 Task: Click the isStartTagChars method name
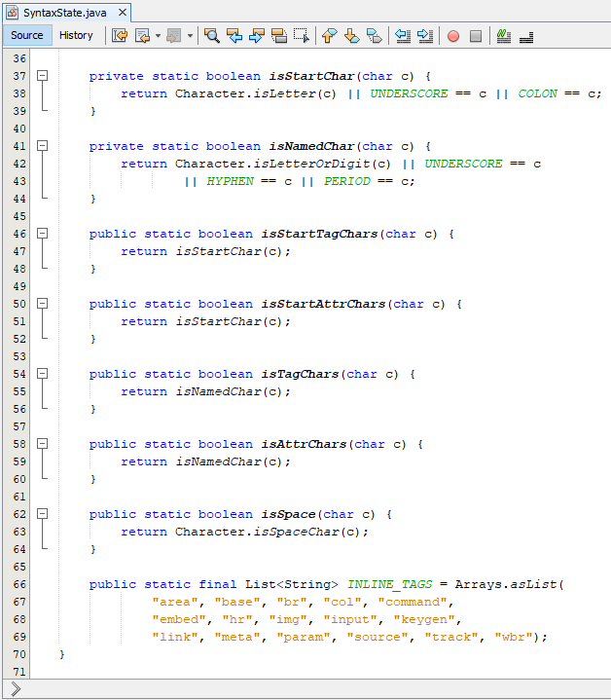[x=319, y=234]
